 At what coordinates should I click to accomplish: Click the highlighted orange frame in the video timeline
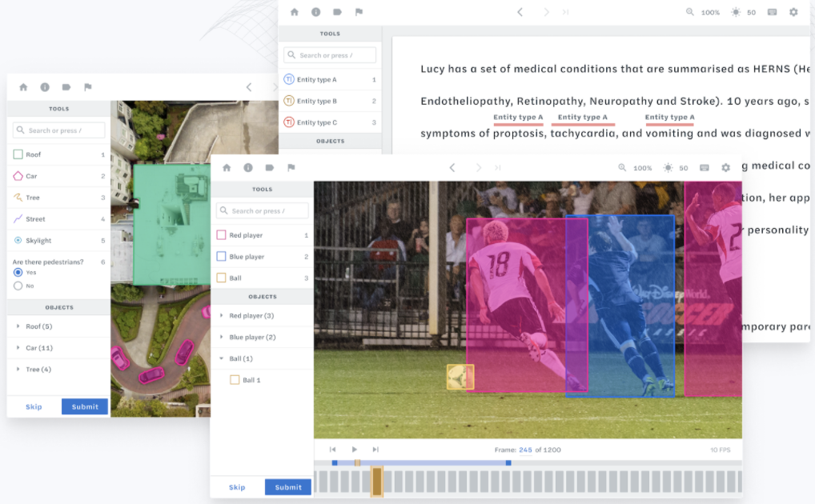pyautogui.click(x=377, y=481)
